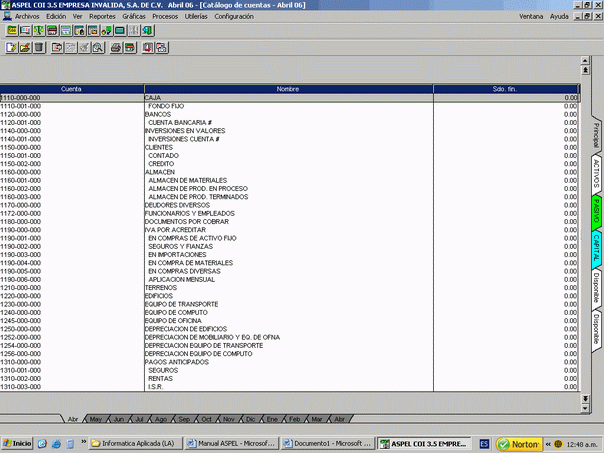Screen dimensions: 604x453
Task: Open Informatica Aplicada (LA) folder taskbar button
Action: 136,444
